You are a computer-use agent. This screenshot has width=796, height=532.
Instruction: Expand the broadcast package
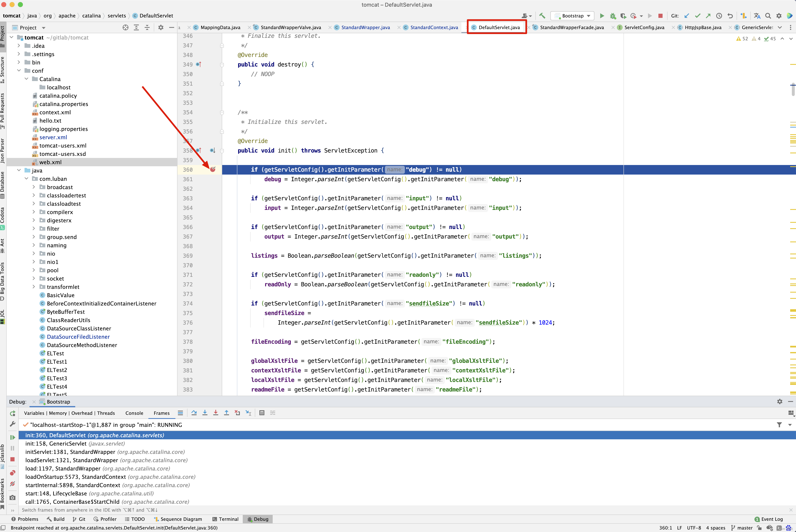pos(34,187)
